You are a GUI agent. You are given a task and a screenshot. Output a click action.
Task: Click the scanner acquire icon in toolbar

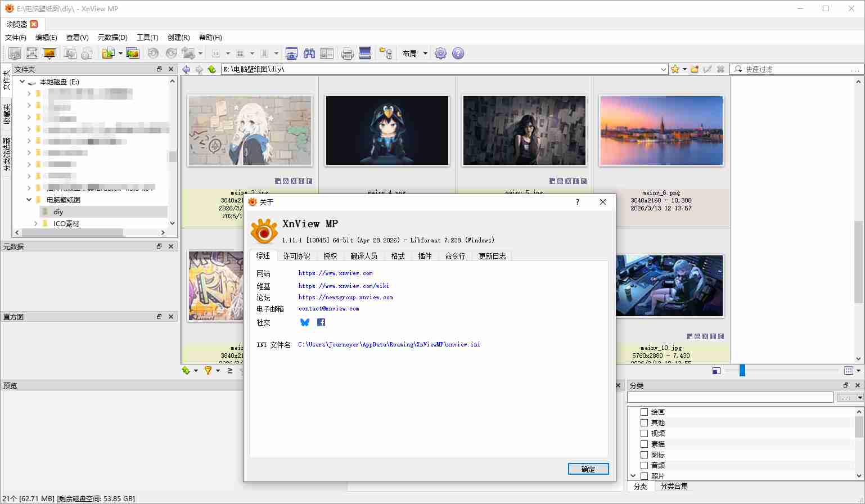[x=365, y=53]
